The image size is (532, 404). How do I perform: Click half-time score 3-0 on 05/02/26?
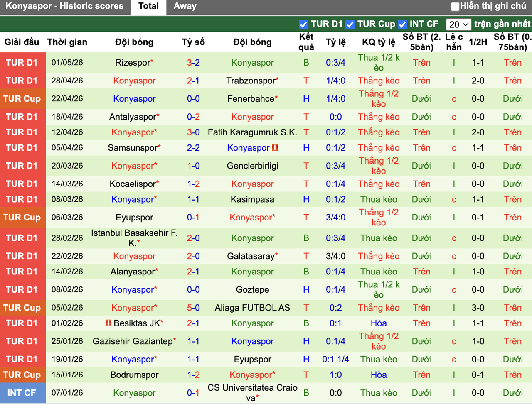coord(478,308)
